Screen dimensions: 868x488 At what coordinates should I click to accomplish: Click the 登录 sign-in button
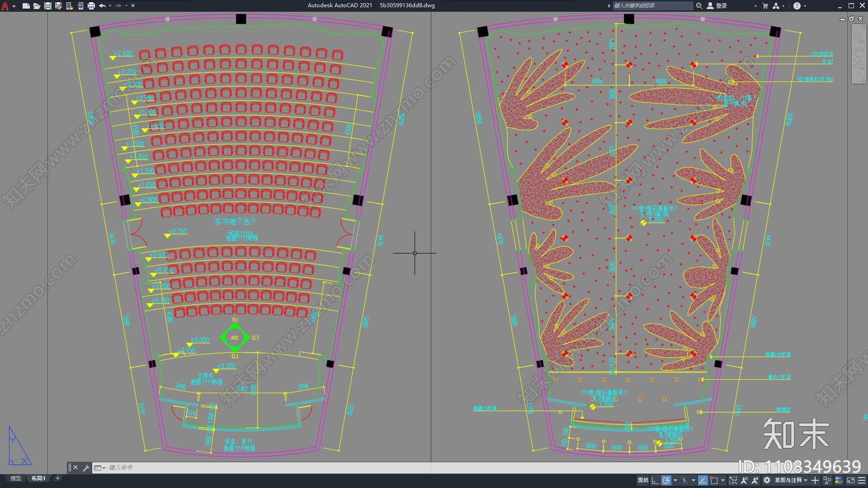(x=717, y=5)
